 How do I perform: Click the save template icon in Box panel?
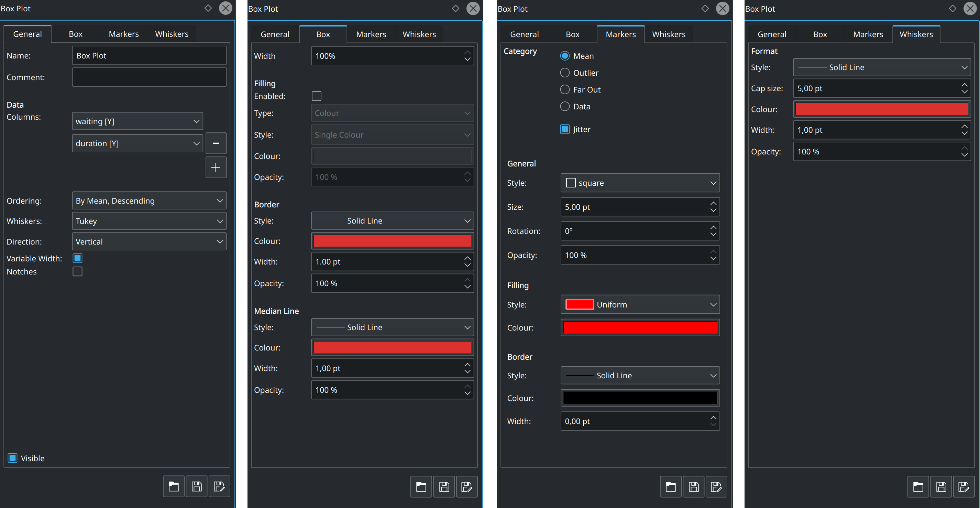pyautogui.click(x=444, y=487)
